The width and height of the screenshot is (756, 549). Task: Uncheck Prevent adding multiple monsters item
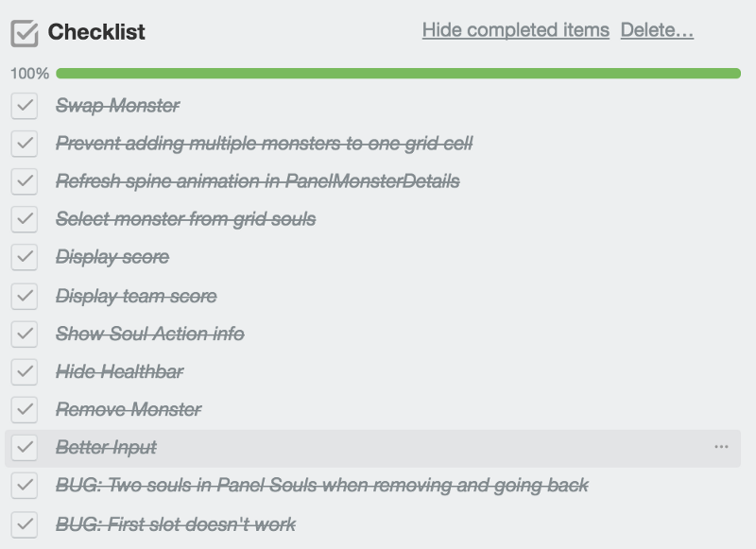[25, 143]
